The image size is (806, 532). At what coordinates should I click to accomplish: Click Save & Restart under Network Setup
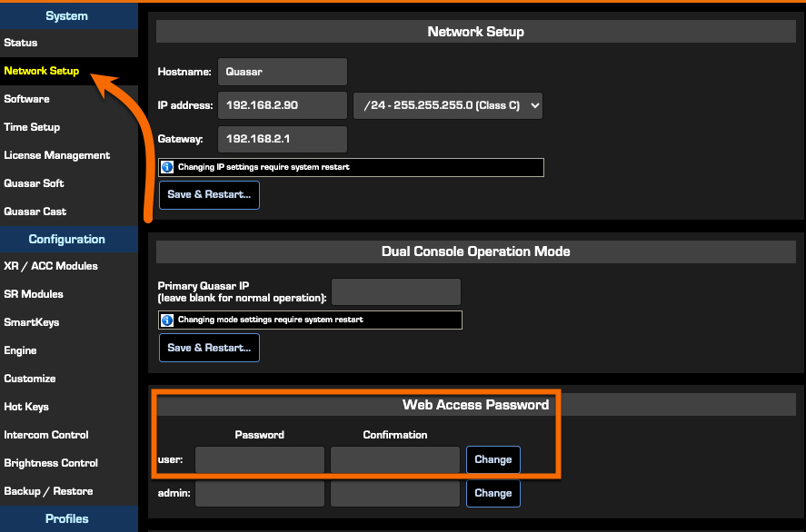(209, 194)
